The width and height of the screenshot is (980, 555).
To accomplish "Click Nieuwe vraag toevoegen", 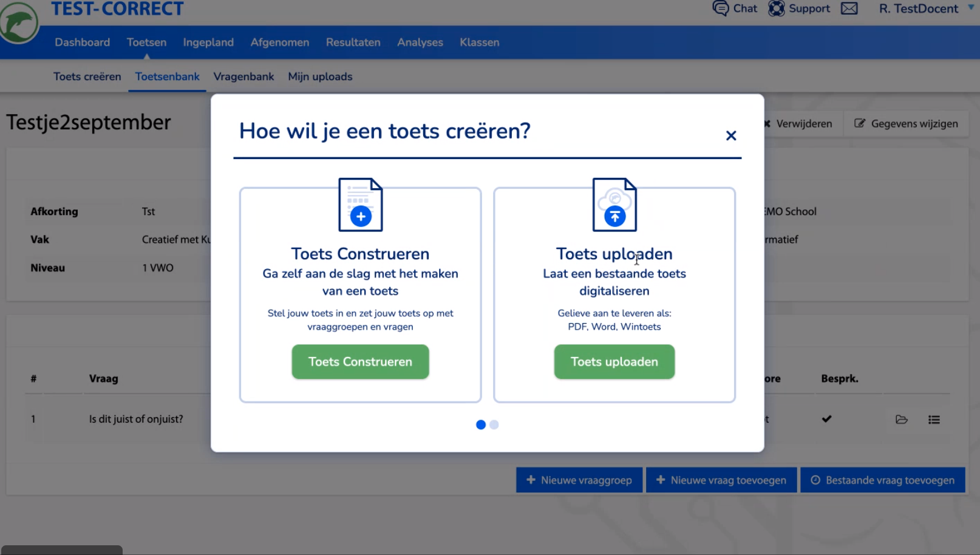I will pyautogui.click(x=721, y=480).
